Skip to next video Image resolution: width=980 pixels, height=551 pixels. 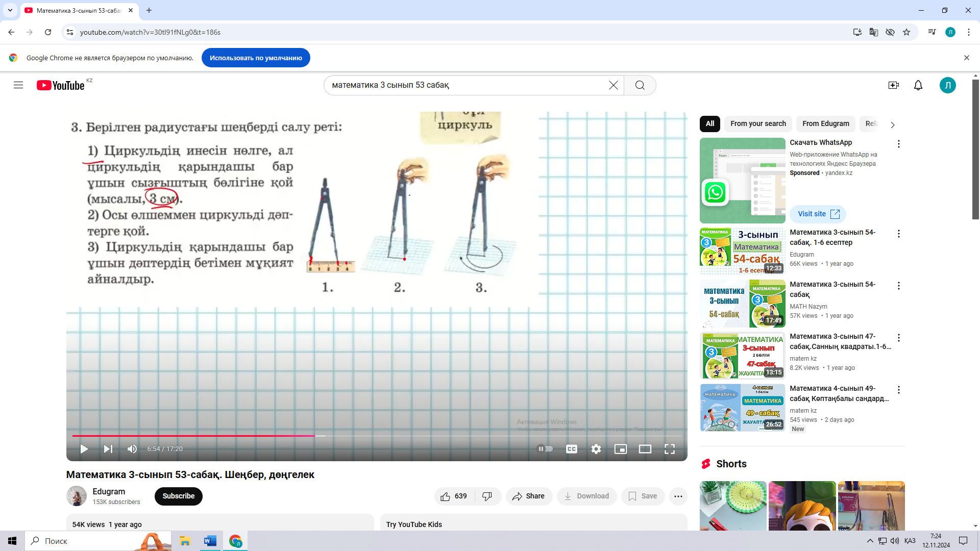pyautogui.click(x=108, y=449)
